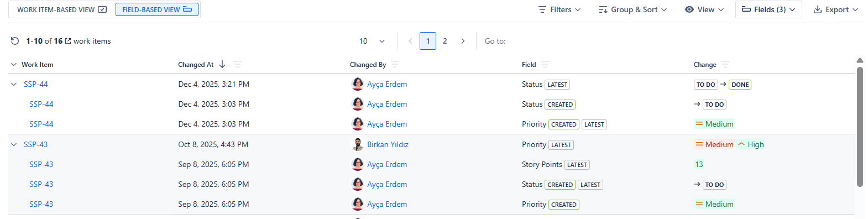Image resolution: width=868 pixels, height=219 pixels.
Task: Go to previous page arrow
Action: pos(410,41)
